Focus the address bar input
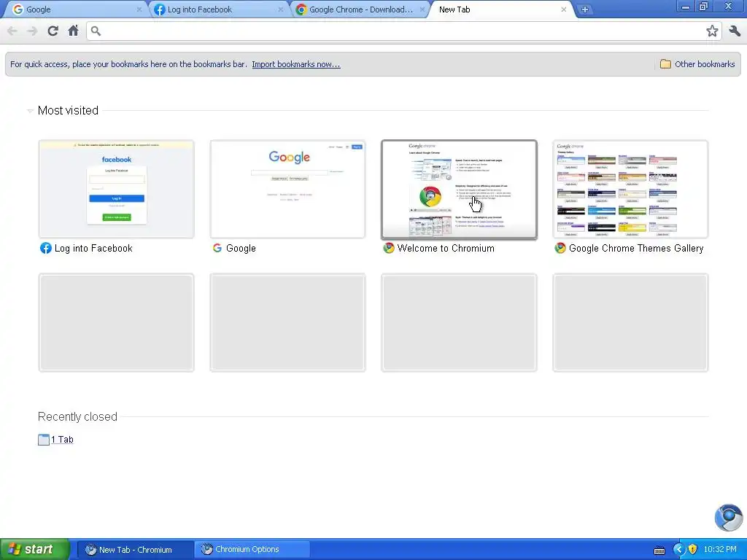The height and width of the screenshot is (560, 747). (x=403, y=31)
